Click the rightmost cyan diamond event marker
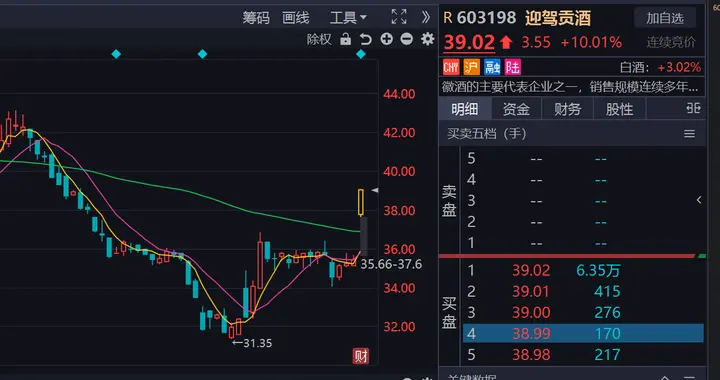This screenshot has width=720, height=380. pos(361,54)
